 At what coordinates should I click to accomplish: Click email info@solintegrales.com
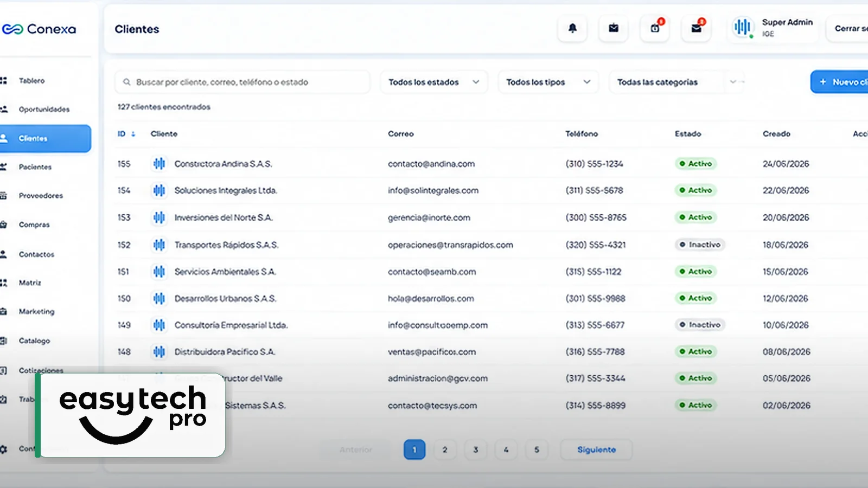(433, 190)
